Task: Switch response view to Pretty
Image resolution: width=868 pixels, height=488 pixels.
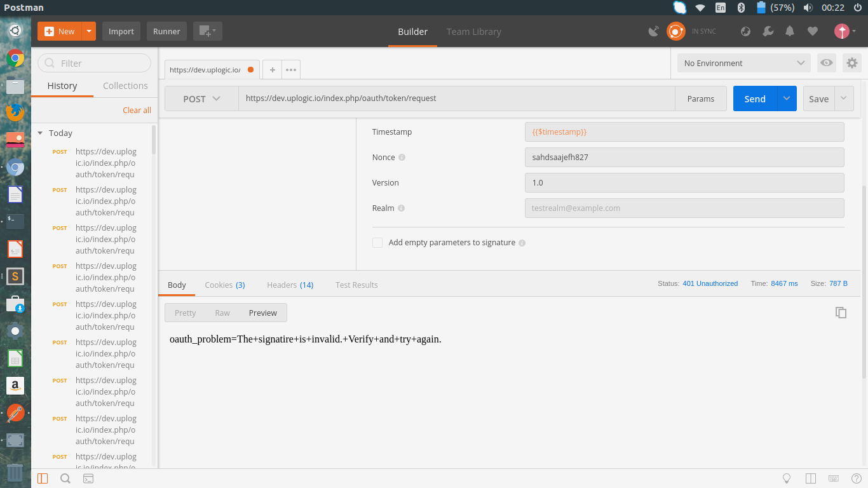Action: pyautogui.click(x=186, y=313)
